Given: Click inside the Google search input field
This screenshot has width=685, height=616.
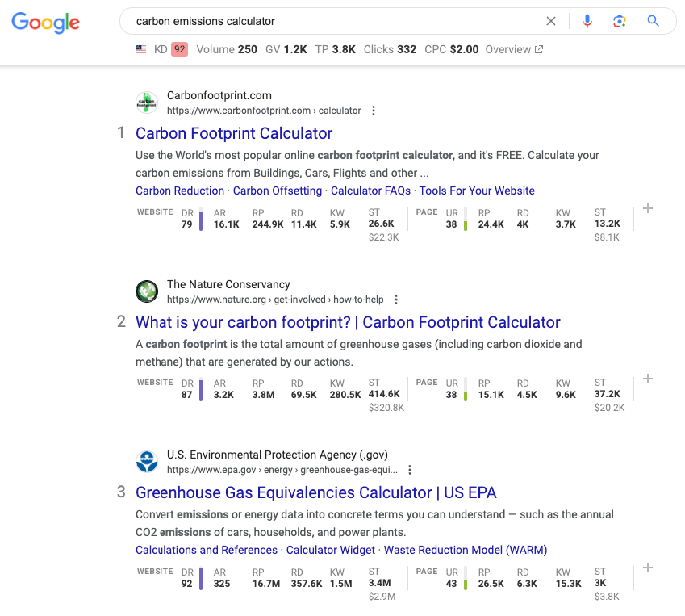Looking at the screenshot, I should coord(323,21).
